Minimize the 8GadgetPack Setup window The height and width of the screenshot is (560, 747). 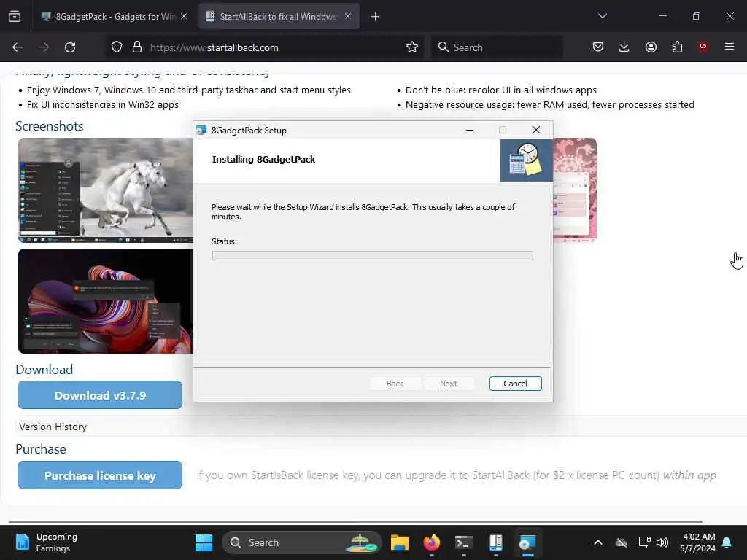click(470, 130)
